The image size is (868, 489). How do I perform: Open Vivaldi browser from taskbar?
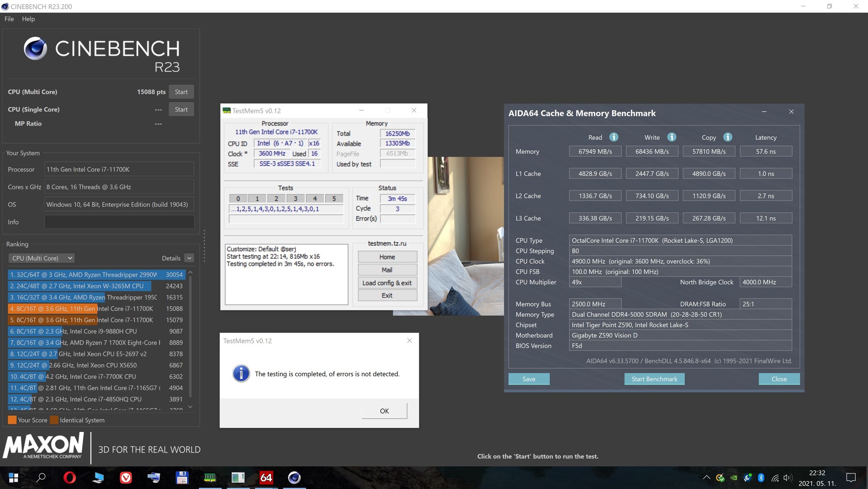point(126,478)
